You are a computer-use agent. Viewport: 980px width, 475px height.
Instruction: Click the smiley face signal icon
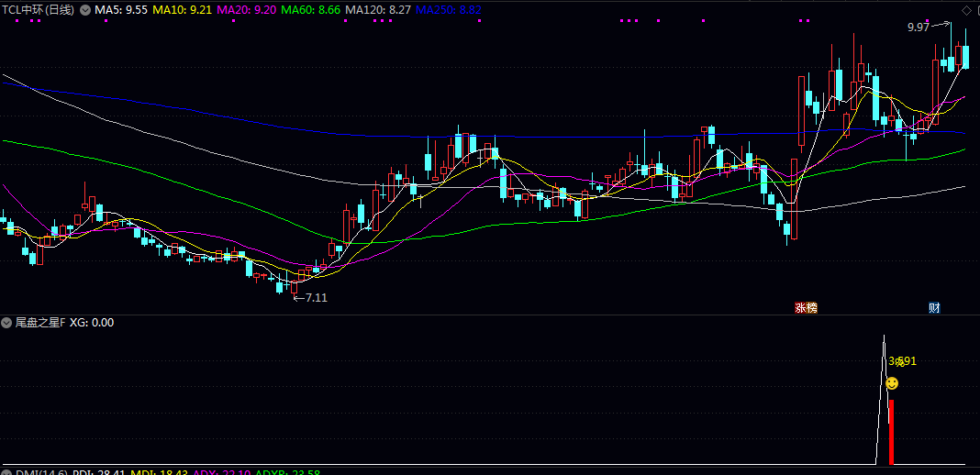point(892,383)
